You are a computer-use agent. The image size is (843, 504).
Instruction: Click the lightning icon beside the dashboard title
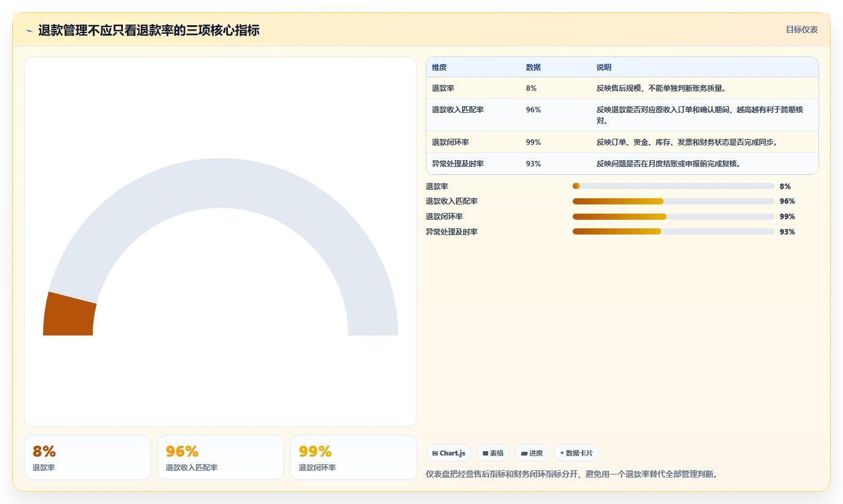[x=29, y=31]
